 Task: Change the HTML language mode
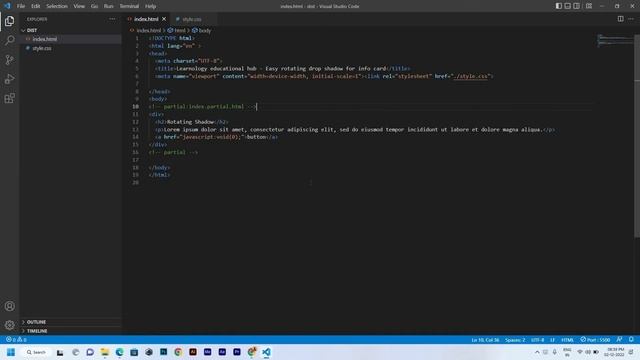coord(567,340)
